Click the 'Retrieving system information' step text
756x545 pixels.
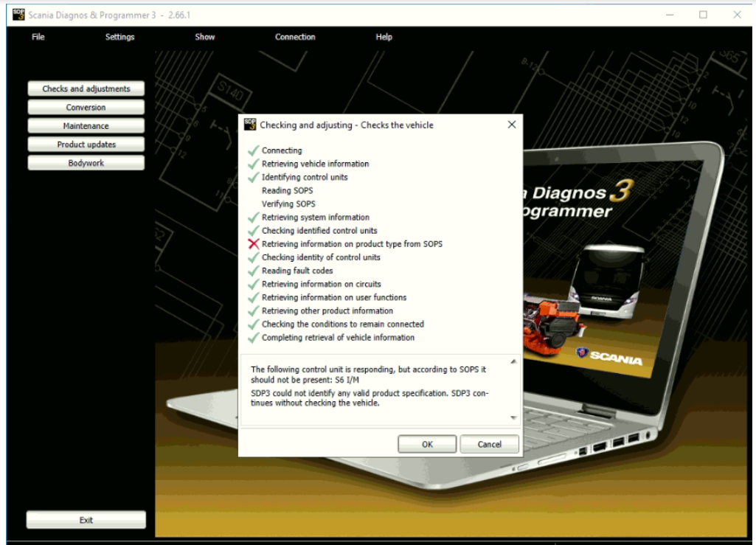[316, 218]
